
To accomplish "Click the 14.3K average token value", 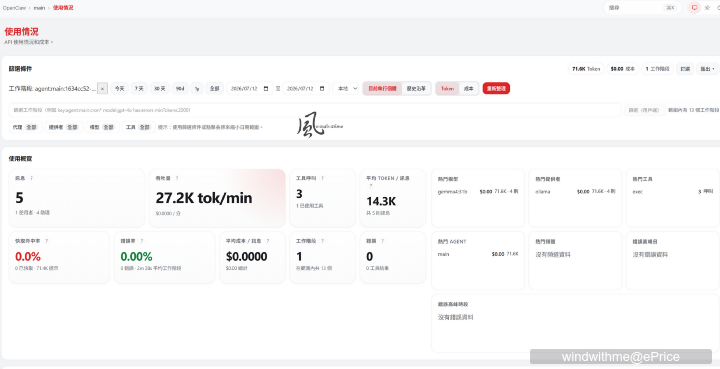I will (381, 201).
